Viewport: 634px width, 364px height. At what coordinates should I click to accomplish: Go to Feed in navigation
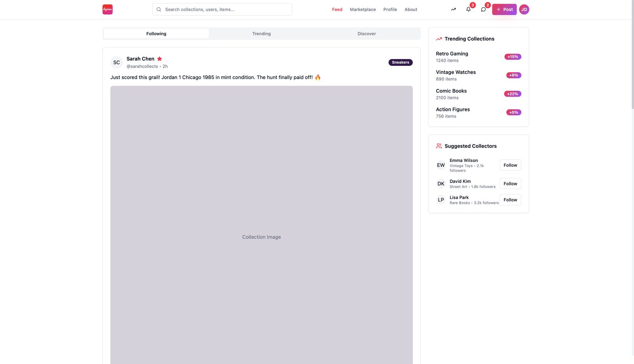[337, 10]
